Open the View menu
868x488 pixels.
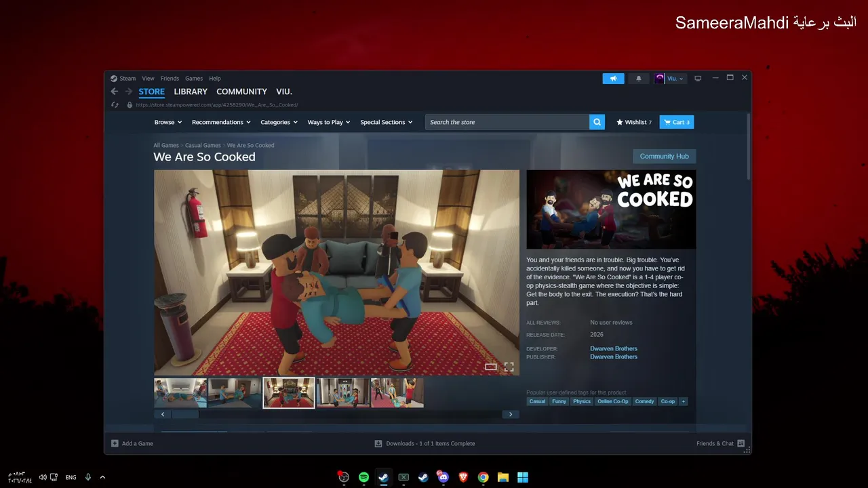[x=148, y=79]
